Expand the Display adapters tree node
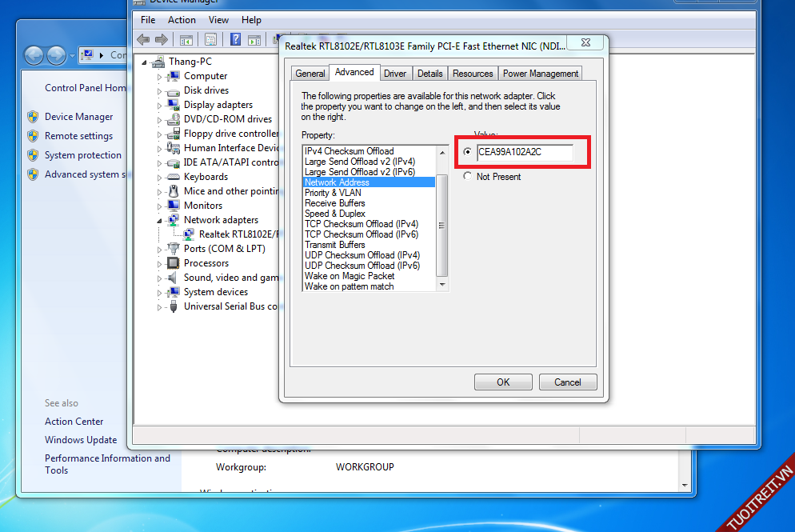The height and width of the screenshot is (532, 795). pos(159,106)
